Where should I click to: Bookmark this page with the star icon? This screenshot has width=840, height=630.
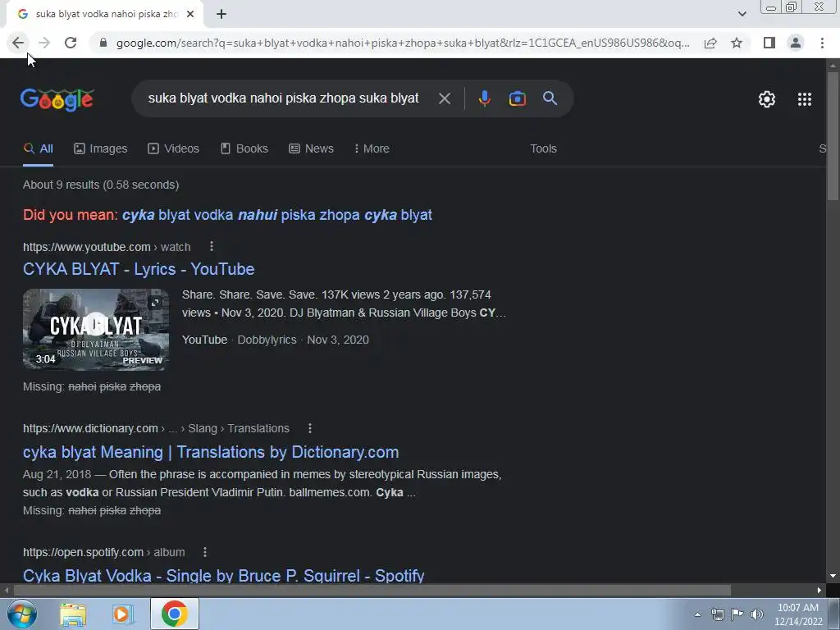click(x=737, y=43)
